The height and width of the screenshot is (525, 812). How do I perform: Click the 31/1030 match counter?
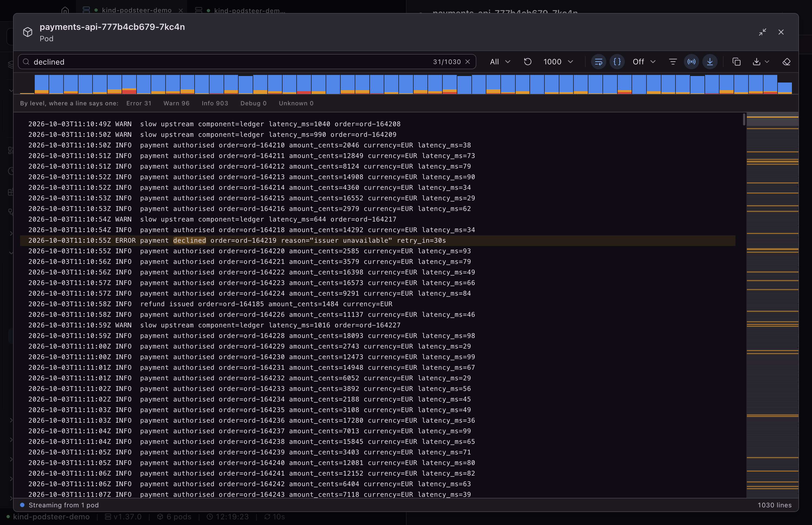click(447, 62)
